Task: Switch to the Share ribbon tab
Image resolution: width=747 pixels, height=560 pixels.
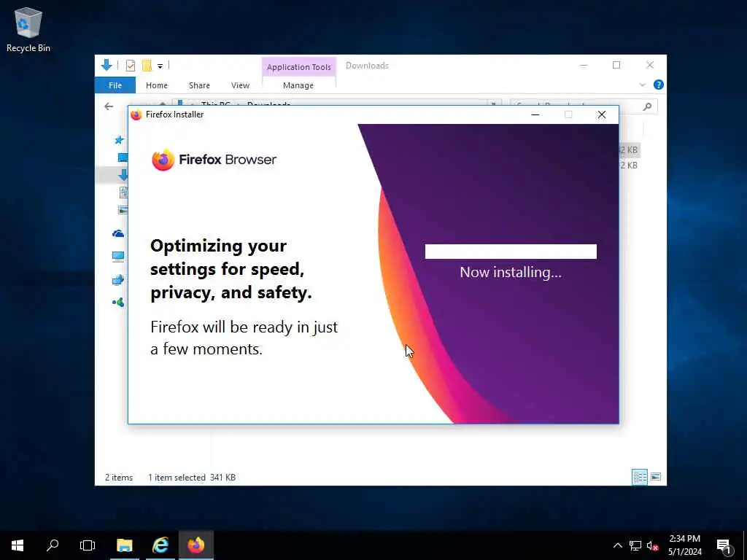Action: pos(199,85)
